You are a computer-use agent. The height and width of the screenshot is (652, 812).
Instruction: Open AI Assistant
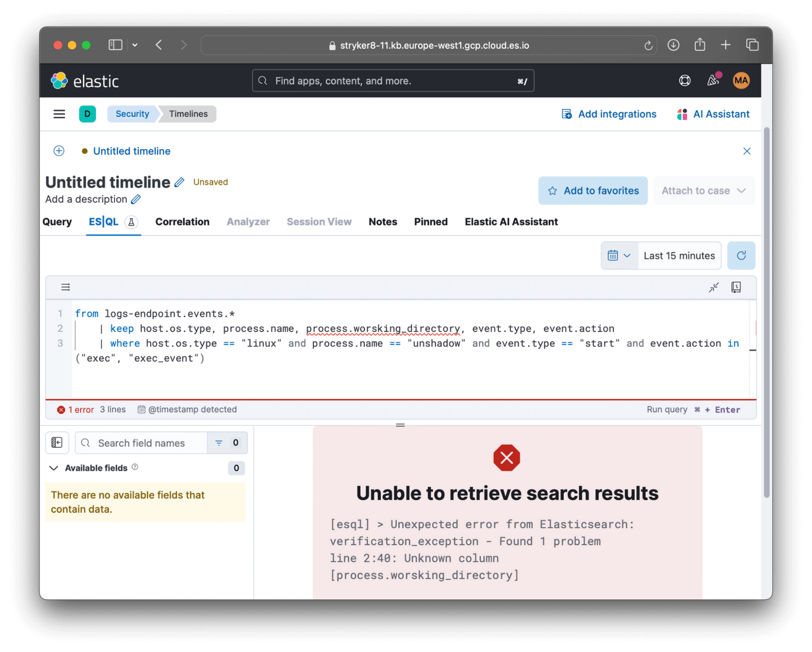click(713, 113)
